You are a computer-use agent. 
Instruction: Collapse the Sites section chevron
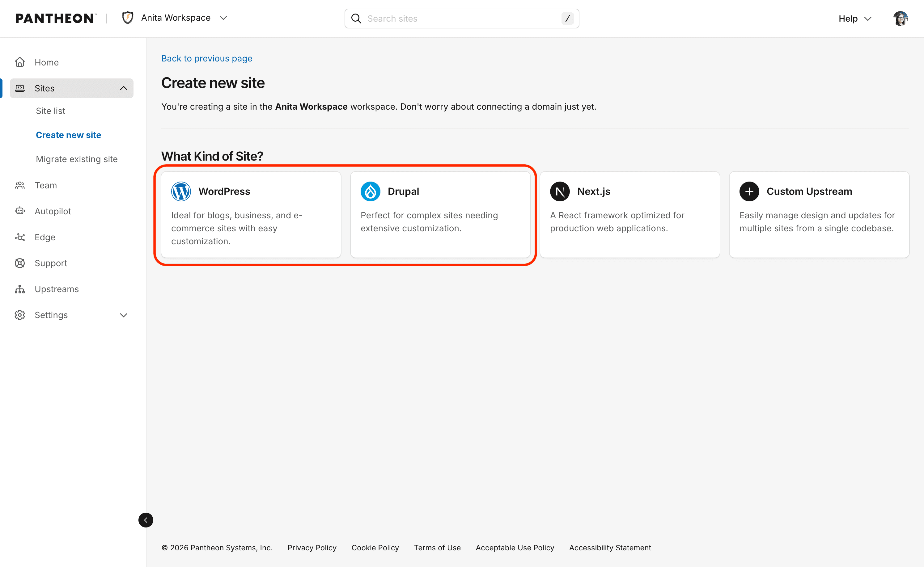(x=123, y=88)
